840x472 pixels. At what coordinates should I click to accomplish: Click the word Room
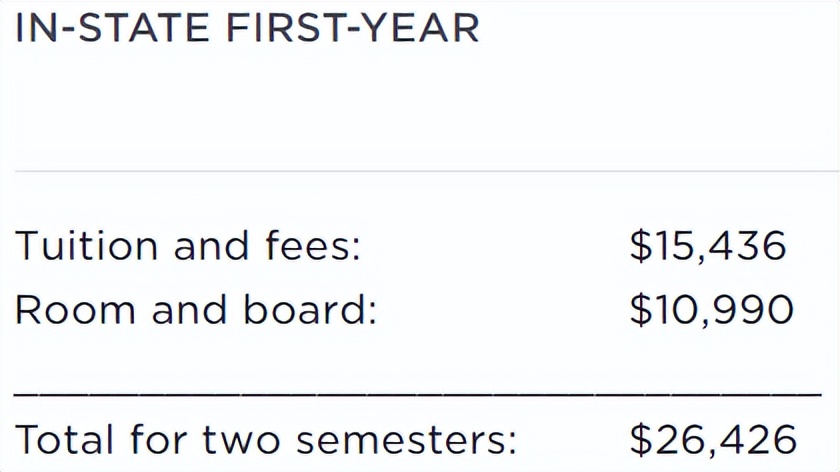tap(74, 311)
